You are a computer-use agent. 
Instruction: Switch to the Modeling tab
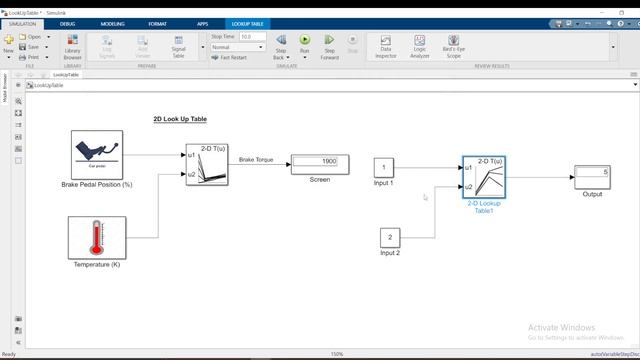(113, 24)
